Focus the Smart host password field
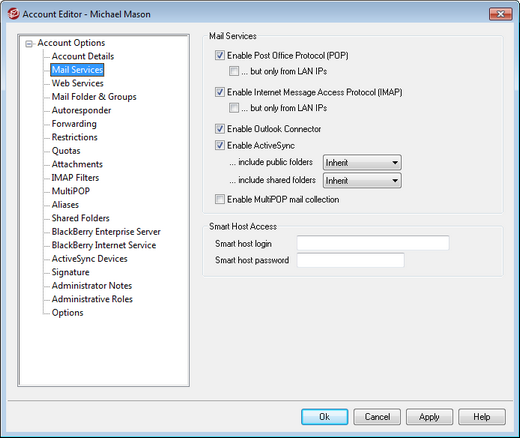Viewport: 520px width, 438px height. pyautogui.click(x=350, y=260)
